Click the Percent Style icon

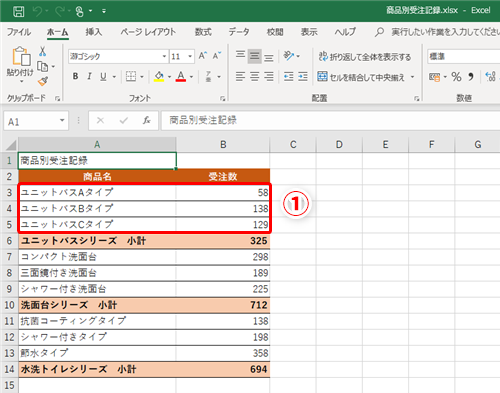point(456,77)
